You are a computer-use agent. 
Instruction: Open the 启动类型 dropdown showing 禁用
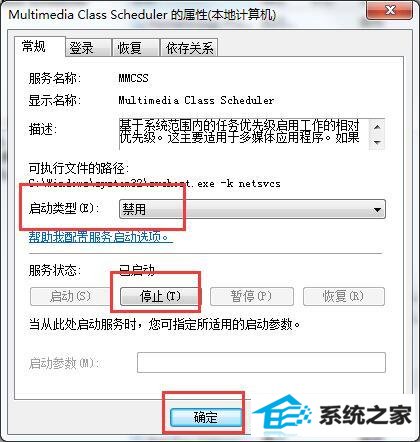(252, 209)
